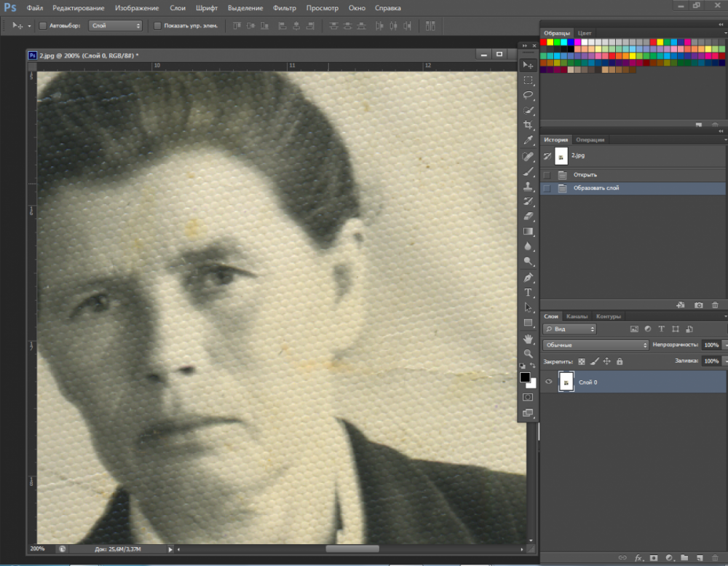Enable the Автовыбор checkbox
Viewport: 728px width, 566px height.
(42, 25)
